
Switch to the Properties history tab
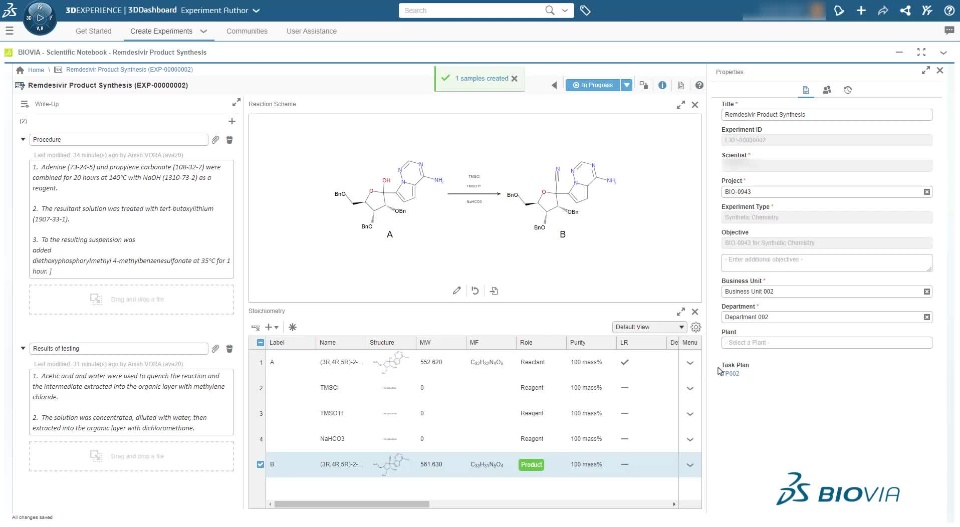click(848, 90)
